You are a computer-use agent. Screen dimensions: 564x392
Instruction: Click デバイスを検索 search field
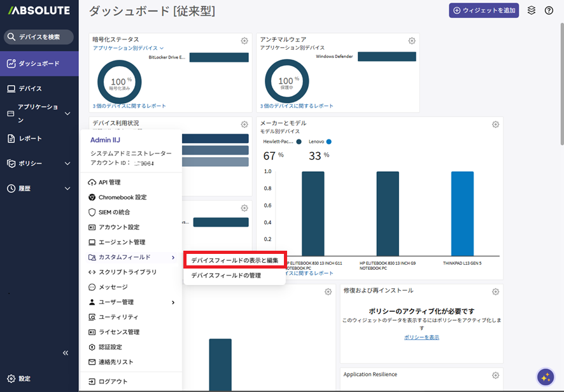tap(39, 37)
